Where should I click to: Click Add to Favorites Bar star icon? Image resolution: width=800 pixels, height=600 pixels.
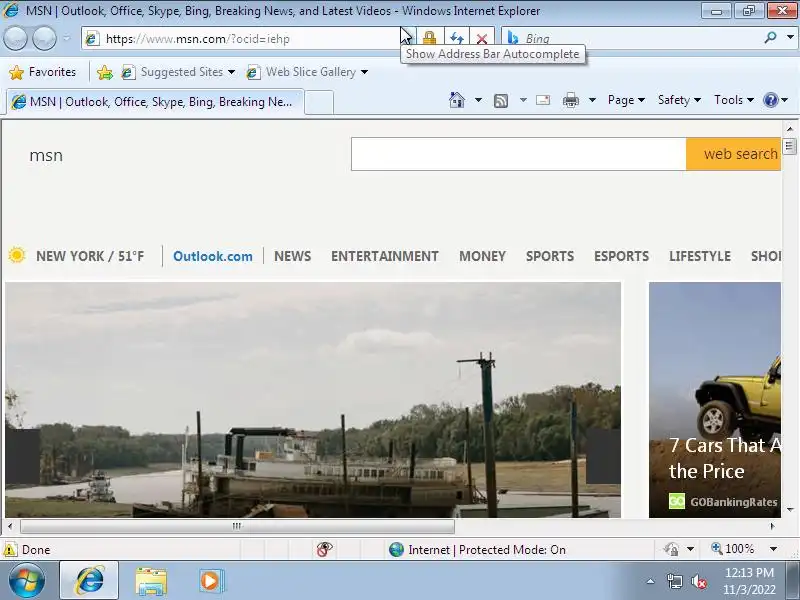pyautogui.click(x=105, y=72)
